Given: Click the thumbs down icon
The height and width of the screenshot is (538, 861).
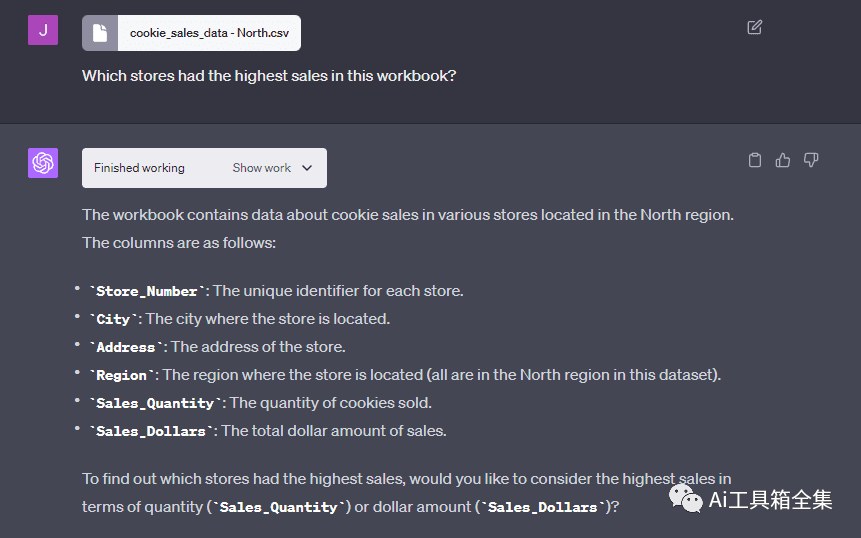Looking at the screenshot, I should tap(811, 160).
